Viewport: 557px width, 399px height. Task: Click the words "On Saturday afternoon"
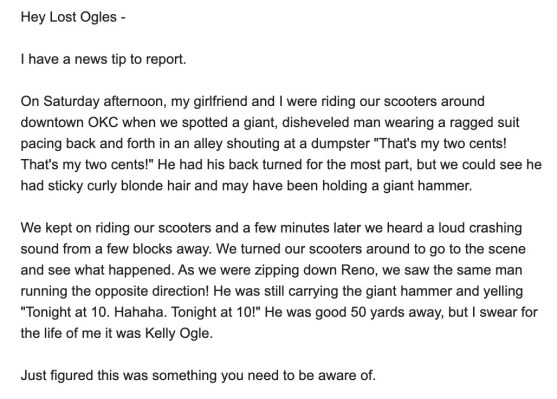[x=94, y=101]
